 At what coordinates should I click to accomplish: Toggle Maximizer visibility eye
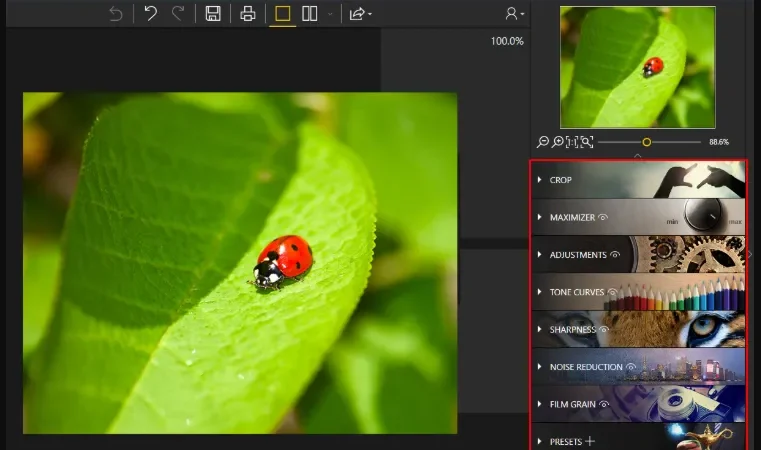tap(603, 217)
